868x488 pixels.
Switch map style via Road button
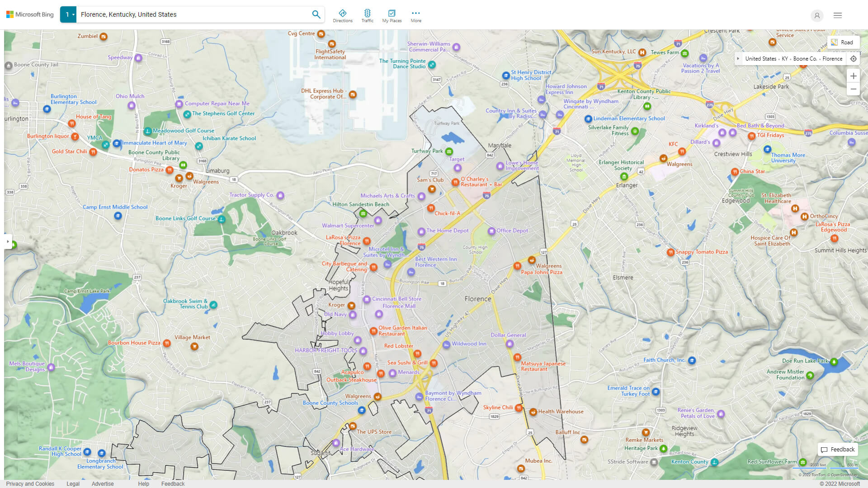843,42
